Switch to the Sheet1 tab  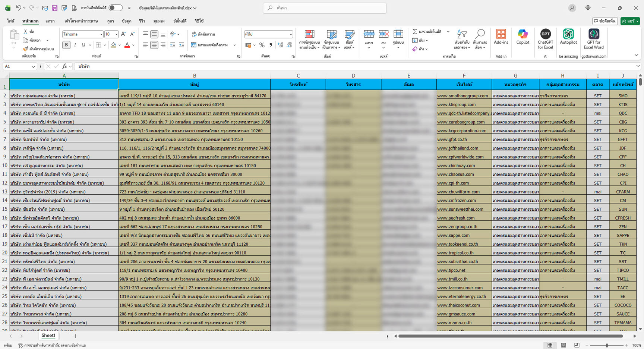pos(48,336)
